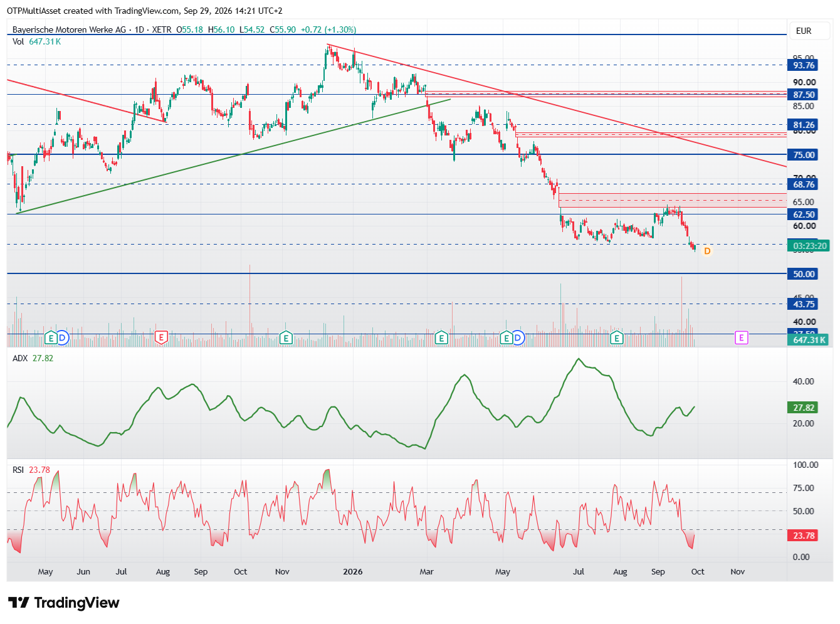Click the 87.50 price level label
Viewport: 840px width, 624px height.
tap(804, 95)
